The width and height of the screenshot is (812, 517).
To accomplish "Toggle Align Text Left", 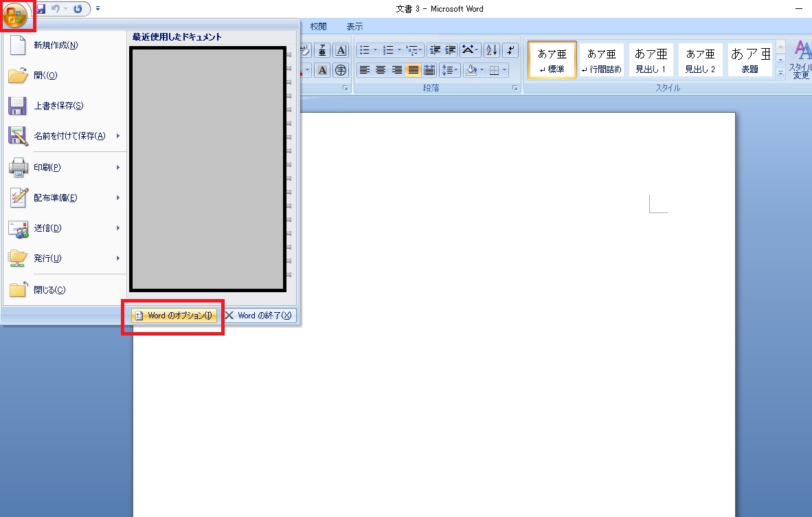I will (x=365, y=70).
